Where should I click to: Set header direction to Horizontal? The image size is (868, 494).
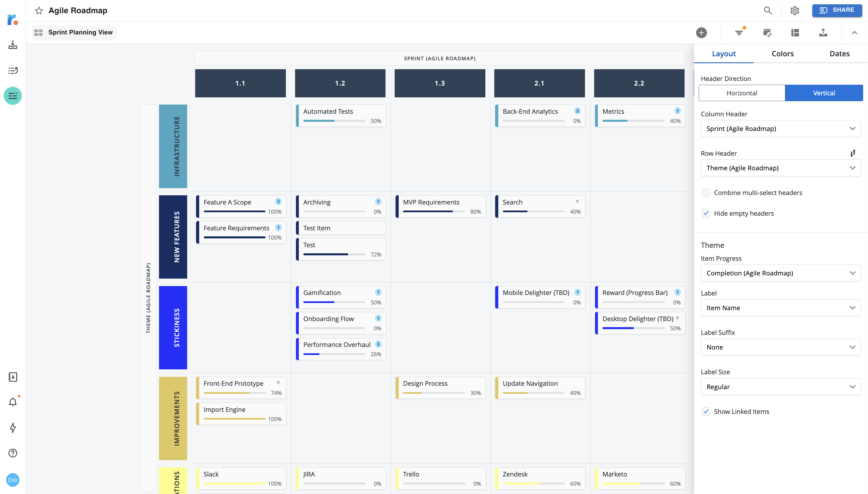point(741,93)
